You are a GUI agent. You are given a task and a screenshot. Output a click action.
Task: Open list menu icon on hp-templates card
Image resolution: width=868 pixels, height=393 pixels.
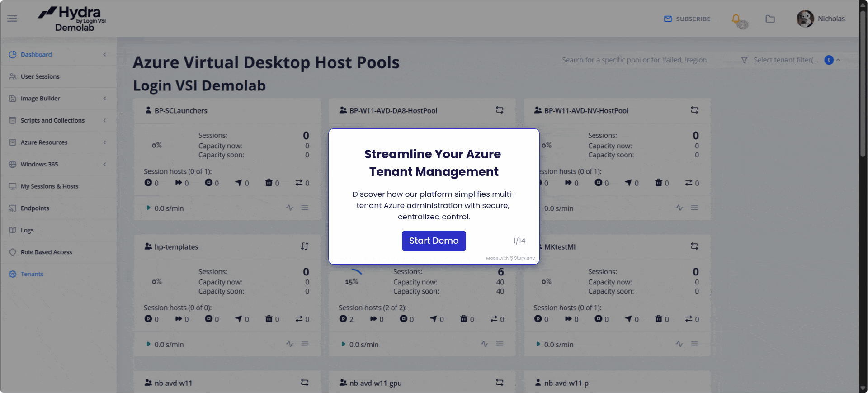point(305,344)
